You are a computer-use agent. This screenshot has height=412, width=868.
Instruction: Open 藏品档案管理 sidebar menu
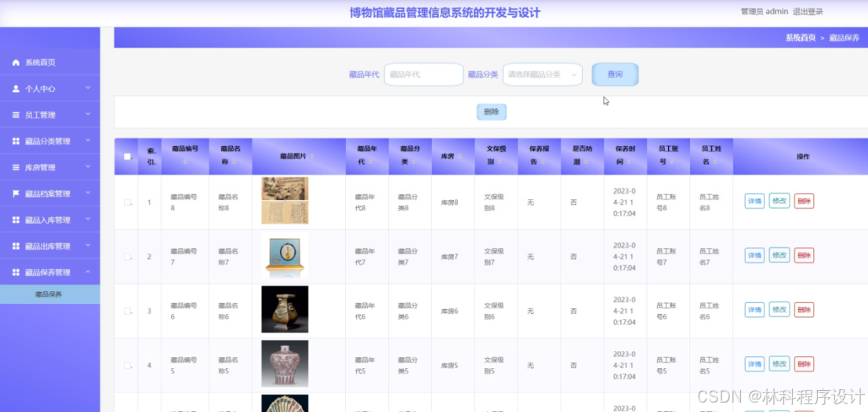(50, 194)
